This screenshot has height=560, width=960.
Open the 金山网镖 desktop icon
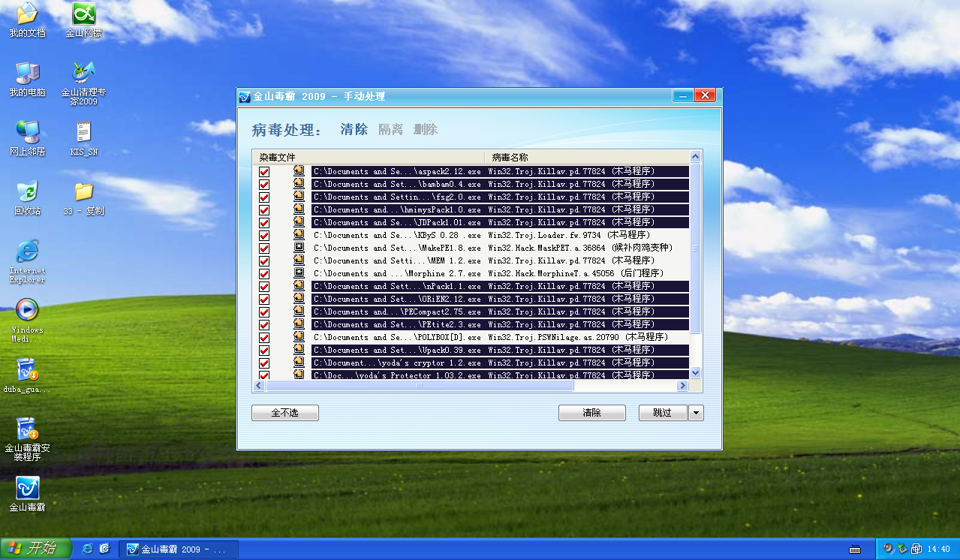(83, 20)
